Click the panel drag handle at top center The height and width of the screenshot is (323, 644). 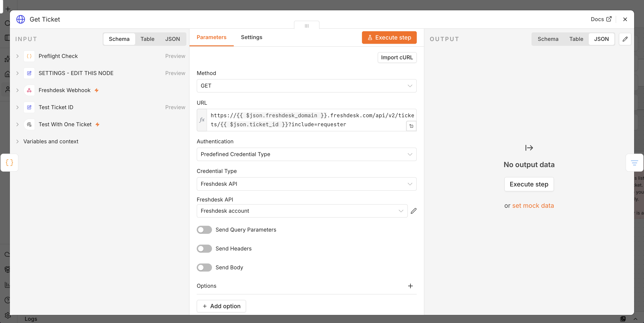[x=307, y=26]
